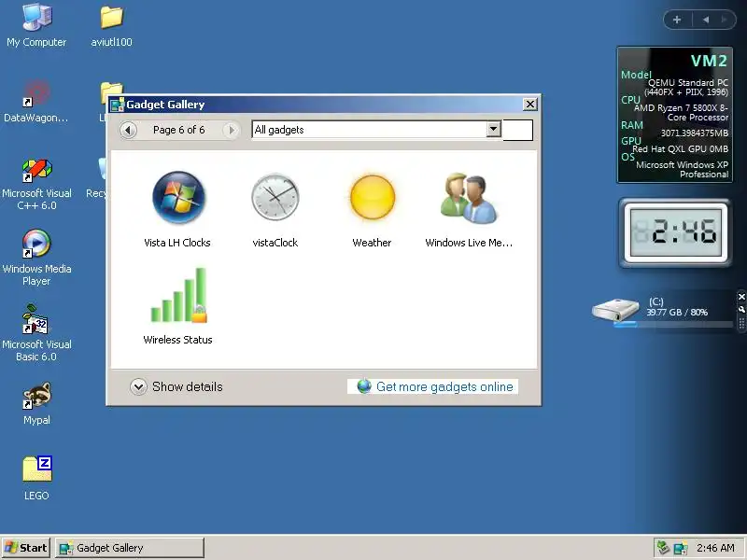
Task: Click the sidebar previous arrow button
Action: [706, 20]
